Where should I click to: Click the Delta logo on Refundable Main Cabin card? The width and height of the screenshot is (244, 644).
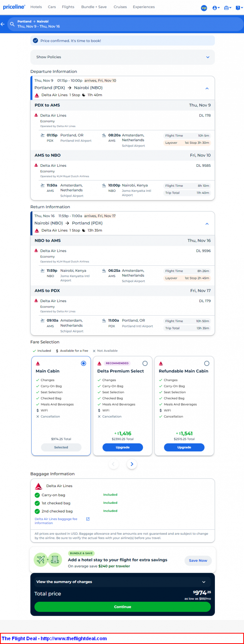pyautogui.click(x=161, y=363)
